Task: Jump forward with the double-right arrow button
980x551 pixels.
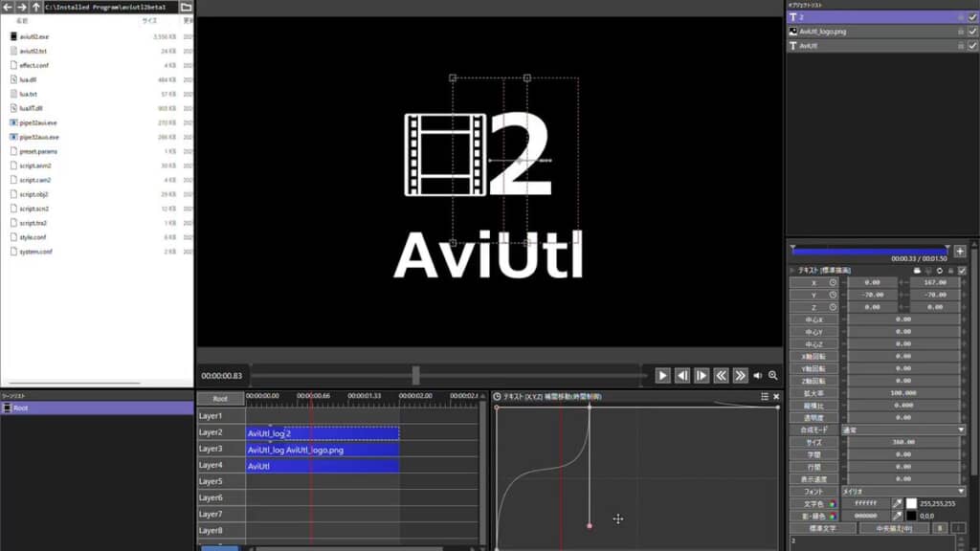Action: click(740, 375)
